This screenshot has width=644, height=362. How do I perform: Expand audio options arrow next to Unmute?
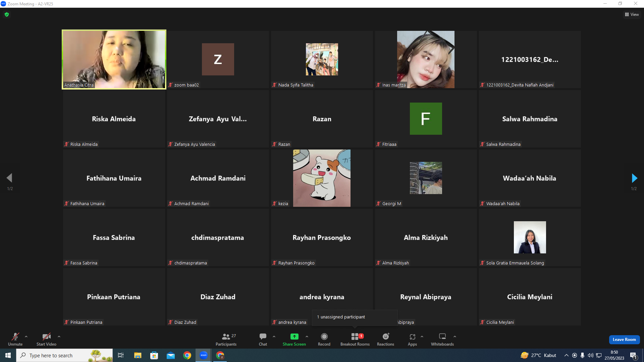coord(26,337)
